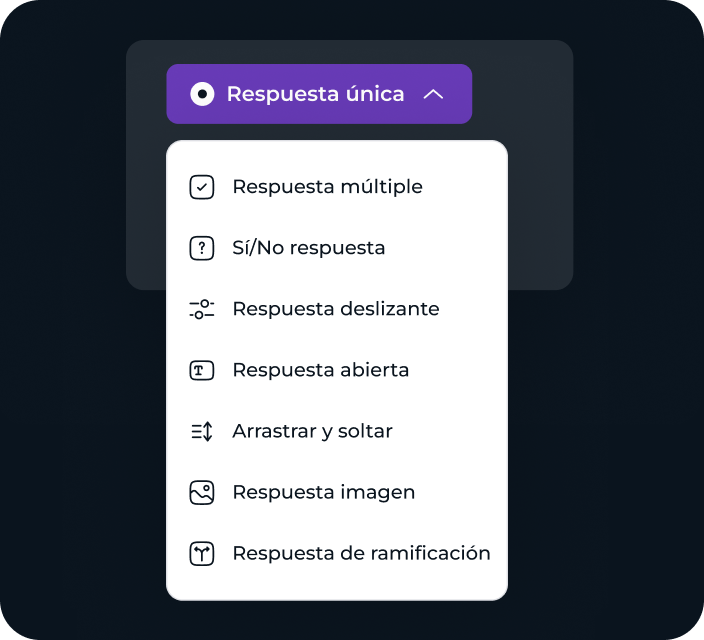
Task: Click the Respuesta única dropdown label
Action: tap(315, 94)
